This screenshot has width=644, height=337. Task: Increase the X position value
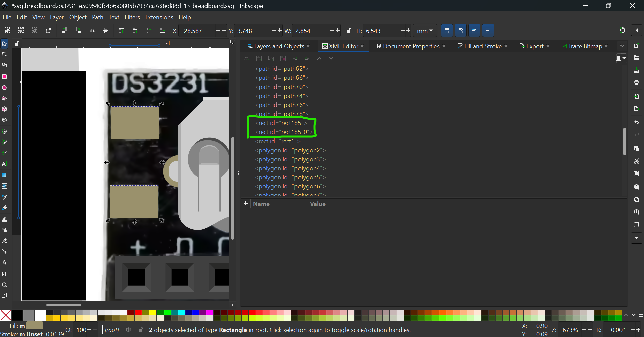click(x=224, y=31)
